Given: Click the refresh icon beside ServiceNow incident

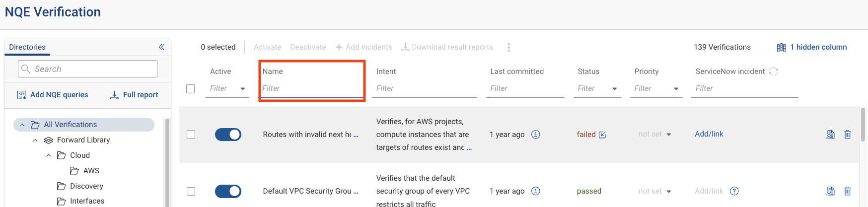Looking at the screenshot, I should click(x=773, y=71).
